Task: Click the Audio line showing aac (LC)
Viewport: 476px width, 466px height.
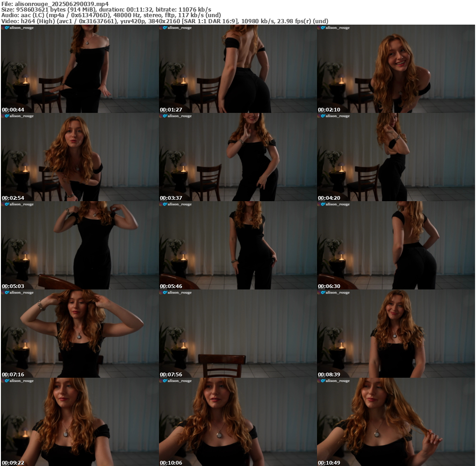Action: click(111, 15)
